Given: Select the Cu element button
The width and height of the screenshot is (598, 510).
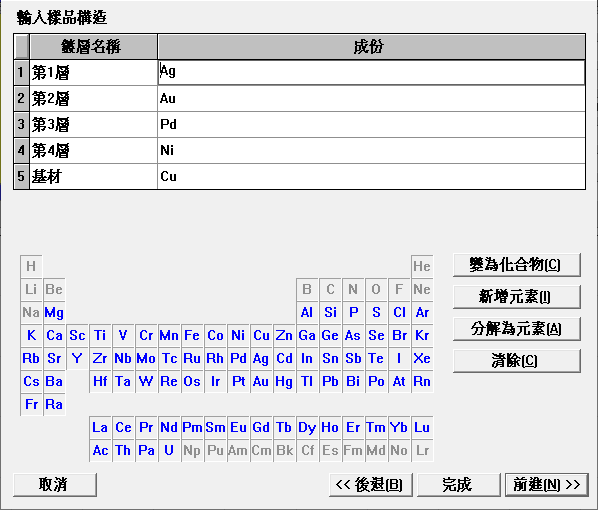Looking at the screenshot, I should pyautogui.click(x=261, y=336).
